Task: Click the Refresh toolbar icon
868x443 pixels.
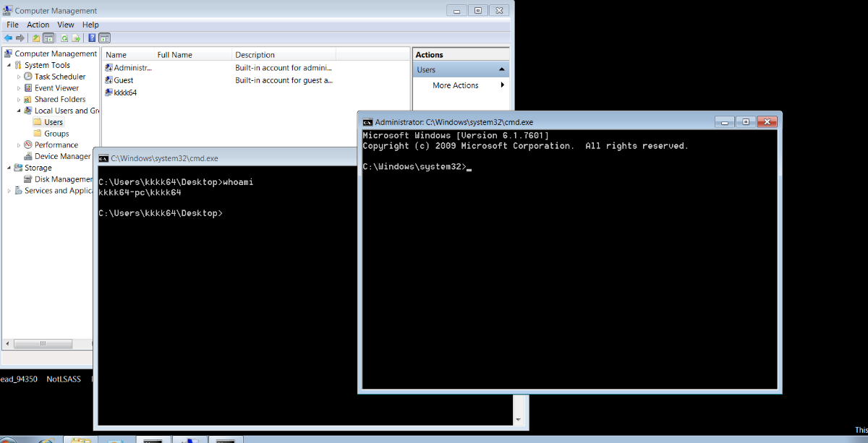Action: click(x=64, y=38)
